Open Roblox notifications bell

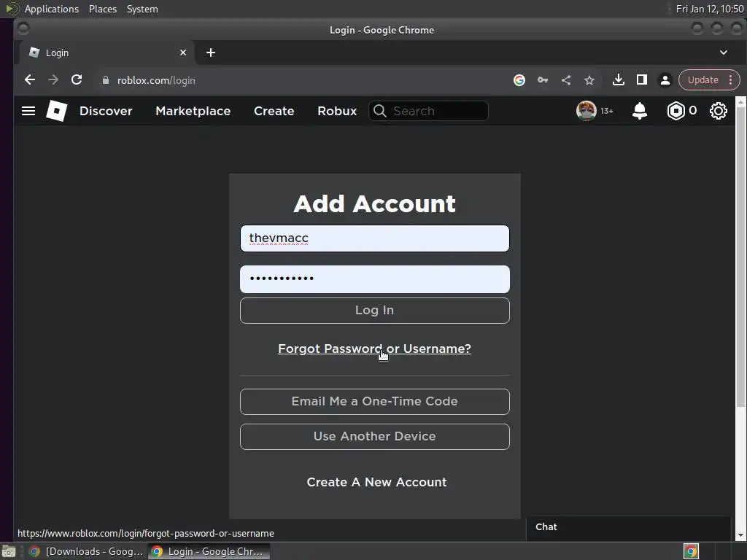tap(639, 111)
